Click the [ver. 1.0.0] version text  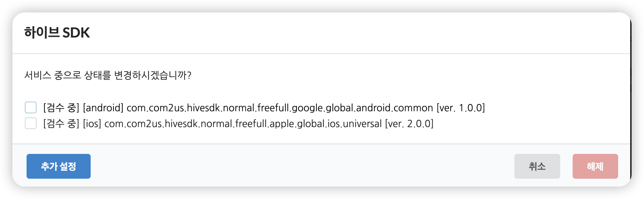coord(461,108)
